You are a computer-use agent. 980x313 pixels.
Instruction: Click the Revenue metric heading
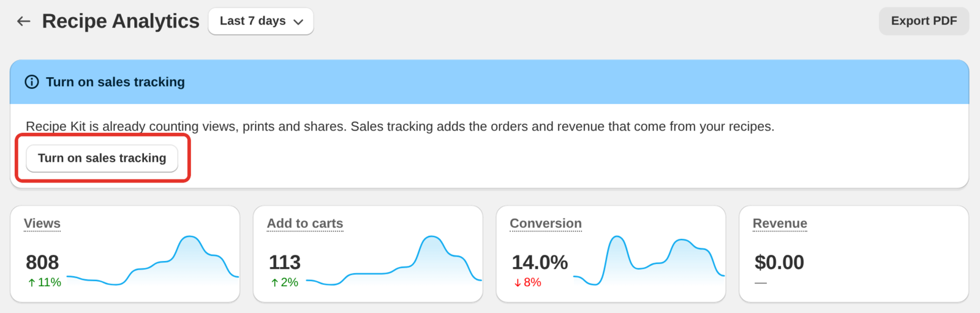pos(780,224)
